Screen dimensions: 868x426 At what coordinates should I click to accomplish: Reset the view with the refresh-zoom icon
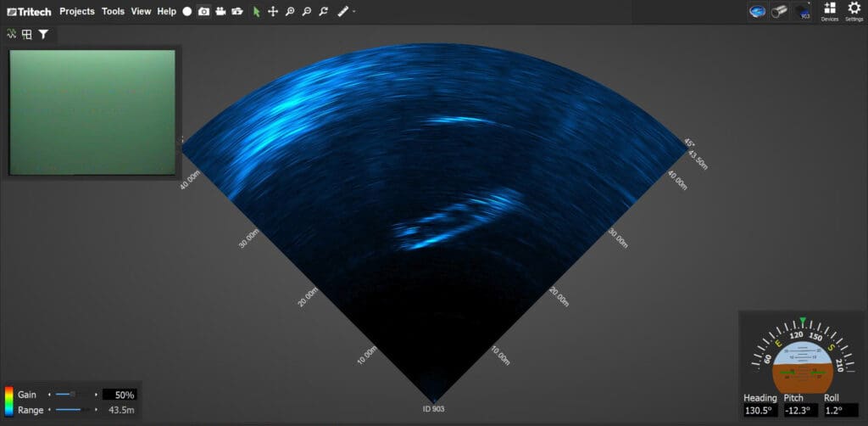click(323, 12)
